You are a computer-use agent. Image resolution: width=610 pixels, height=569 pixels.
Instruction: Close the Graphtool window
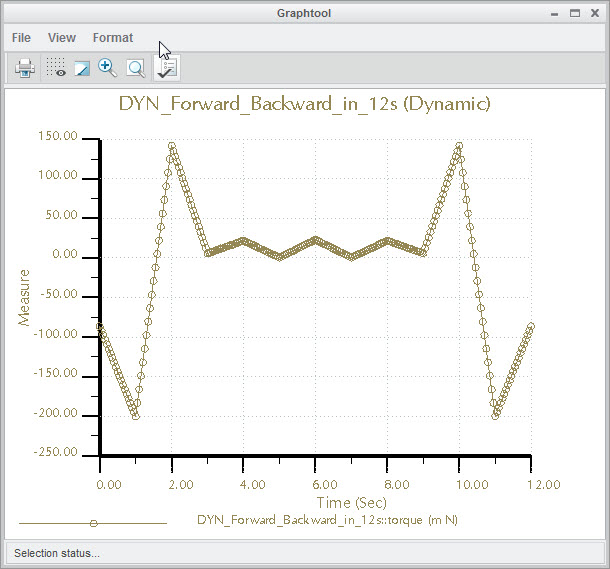click(595, 13)
